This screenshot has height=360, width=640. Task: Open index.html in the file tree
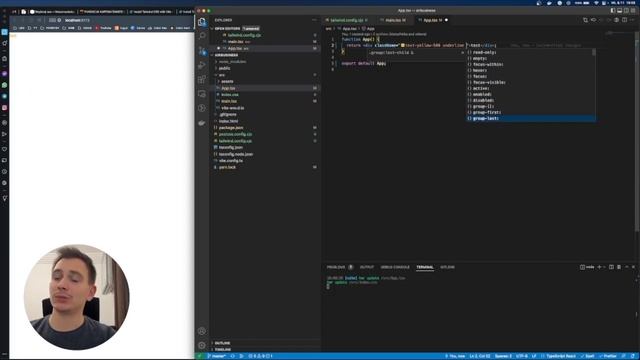[x=228, y=121]
